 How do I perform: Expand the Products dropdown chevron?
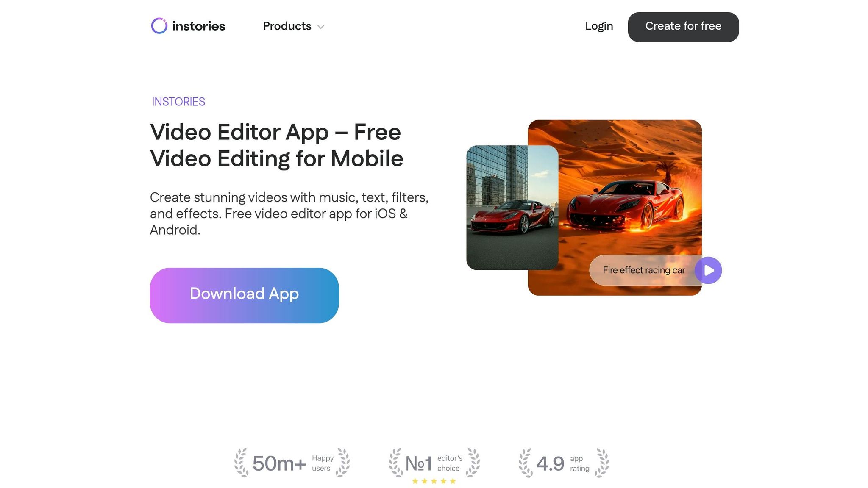point(321,27)
